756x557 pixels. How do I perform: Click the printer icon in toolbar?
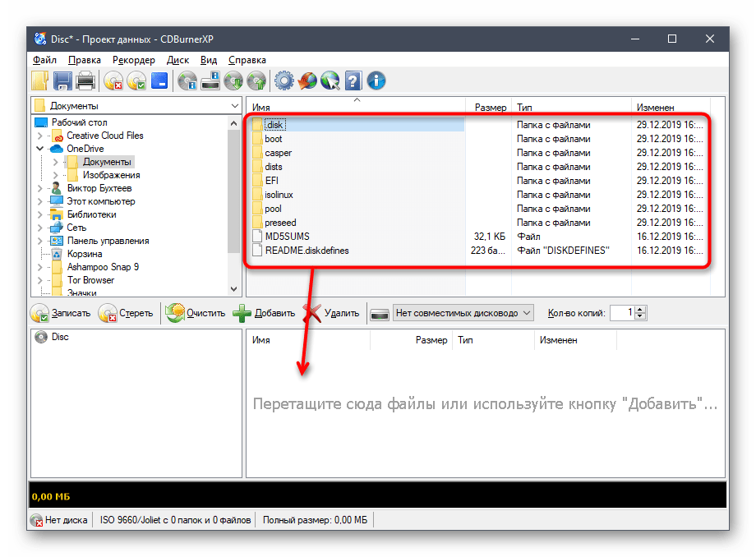(x=85, y=81)
